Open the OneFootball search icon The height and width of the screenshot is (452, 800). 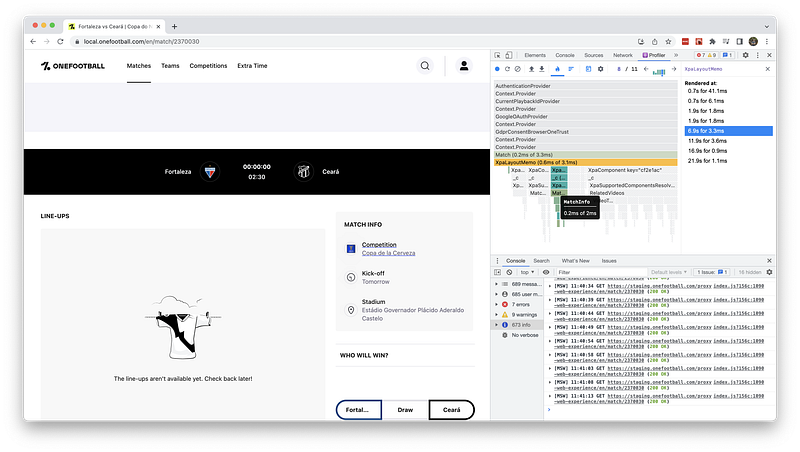(425, 66)
